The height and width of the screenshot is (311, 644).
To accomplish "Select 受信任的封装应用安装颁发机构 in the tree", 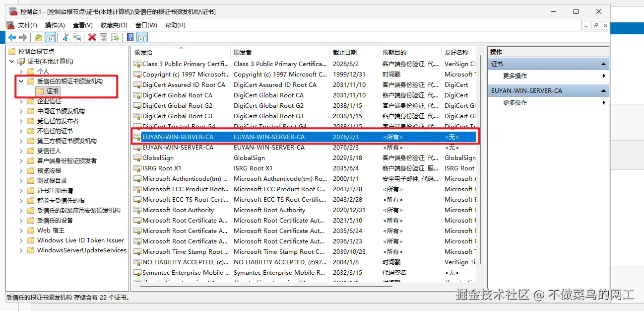I will click(x=78, y=210).
